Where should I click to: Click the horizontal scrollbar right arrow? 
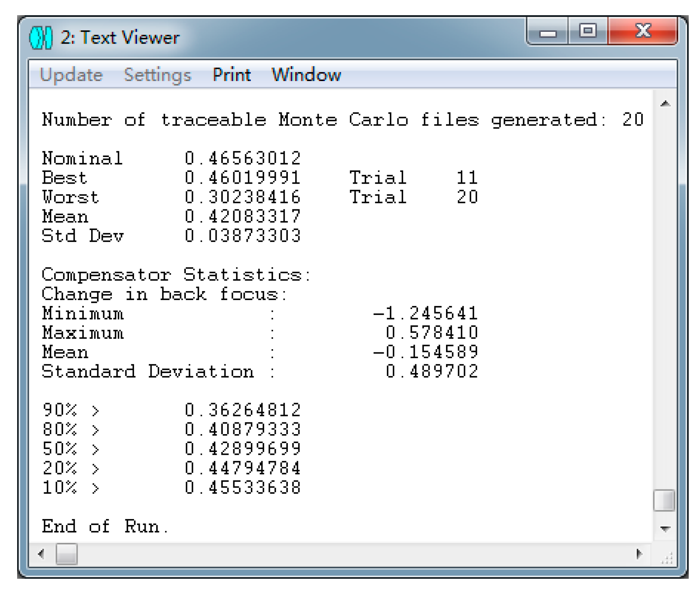pyautogui.click(x=639, y=554)
